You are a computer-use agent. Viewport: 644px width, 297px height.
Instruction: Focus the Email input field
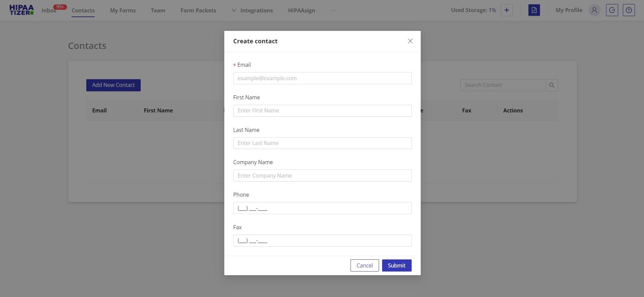[x=322, y=78]
